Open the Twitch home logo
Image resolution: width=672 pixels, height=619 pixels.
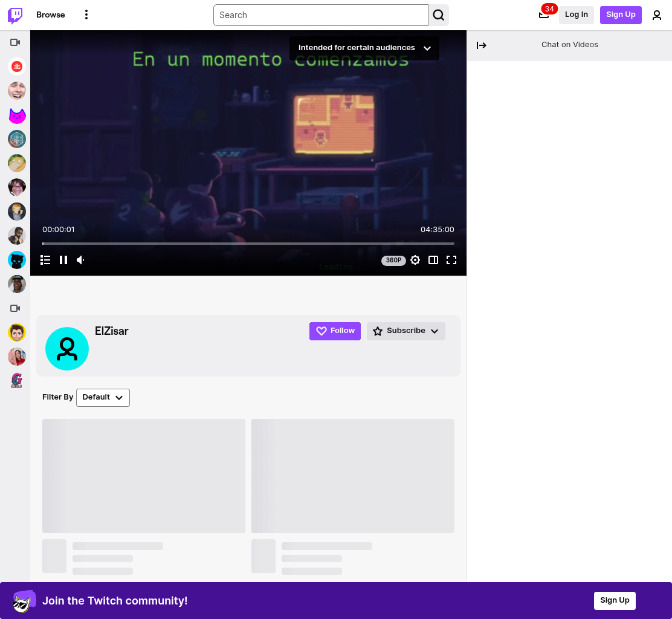[16, 15]
